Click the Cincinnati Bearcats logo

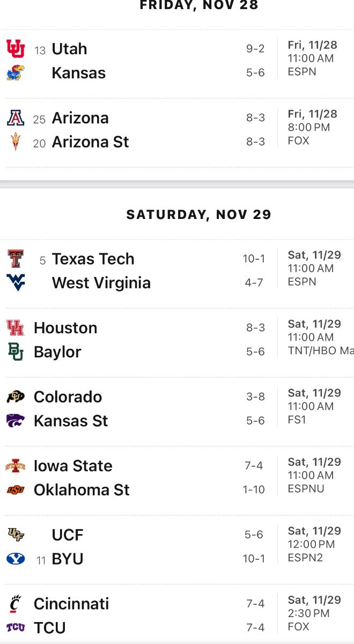pyautogui.click(x=16, y=604)
